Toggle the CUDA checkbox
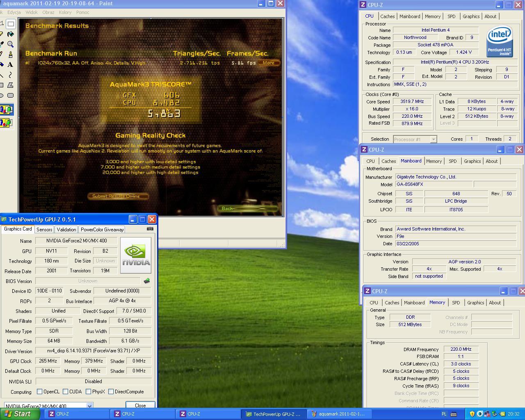 [x=66, y=392]
